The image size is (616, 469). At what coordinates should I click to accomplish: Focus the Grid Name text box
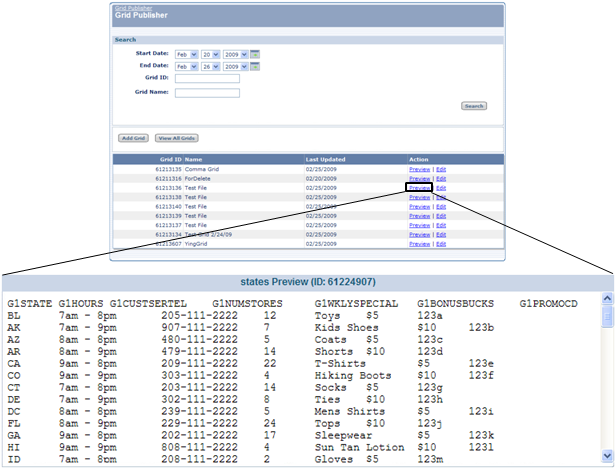(x=207, y=93)
